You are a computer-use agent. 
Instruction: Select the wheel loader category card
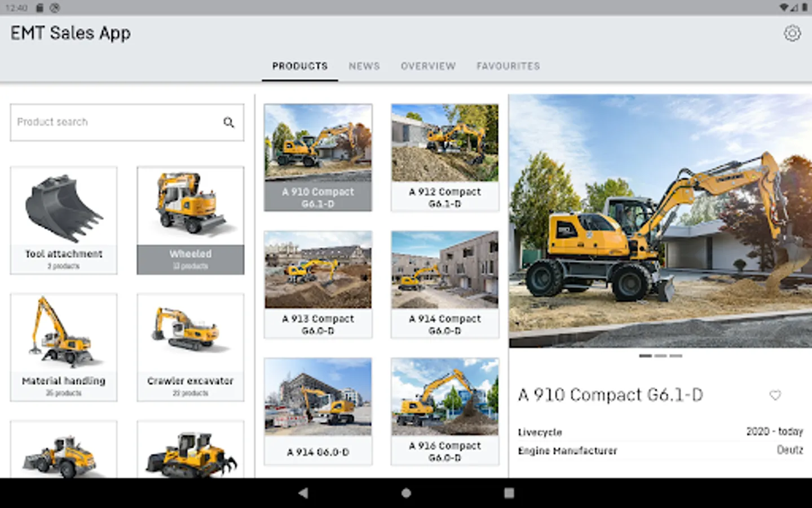[x=64, y=449]
